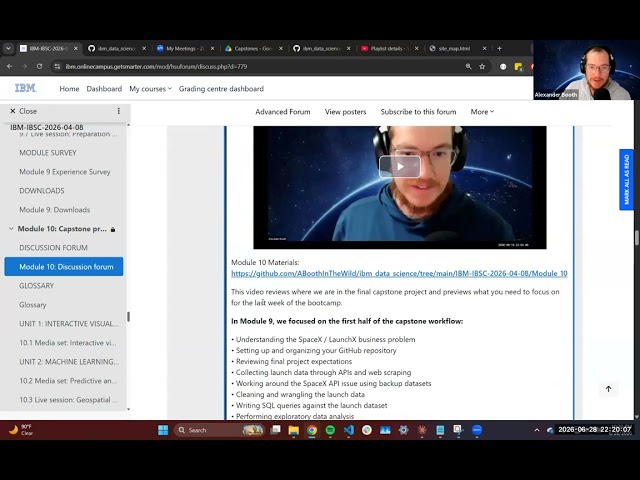Image resolution: width=640 pixels, height=480 pixels.
Task: Switch to the My Meetings Zoom tab
Action: pos(186,48)
